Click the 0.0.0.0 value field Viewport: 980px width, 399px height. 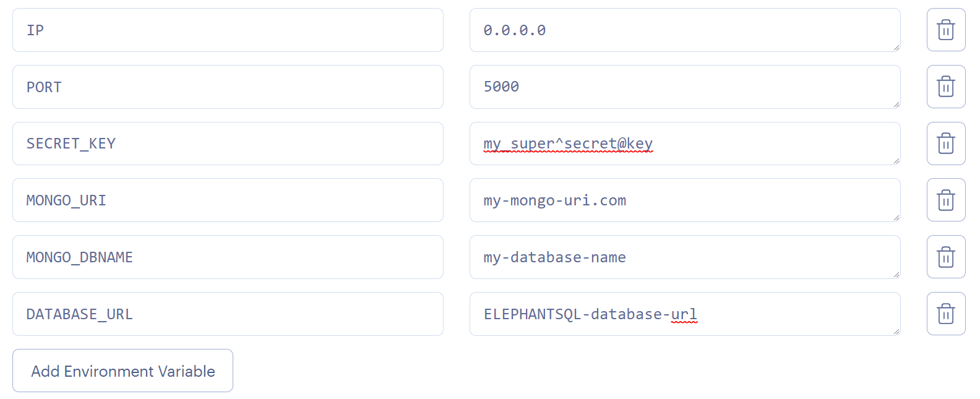point(685,30)
